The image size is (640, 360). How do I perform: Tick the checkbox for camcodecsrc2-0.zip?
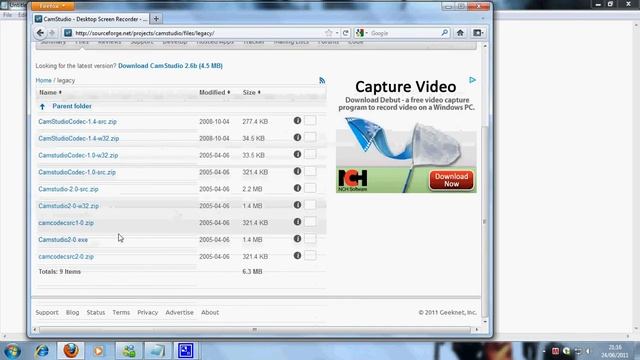pyautogui.click(x=310, y=256)
